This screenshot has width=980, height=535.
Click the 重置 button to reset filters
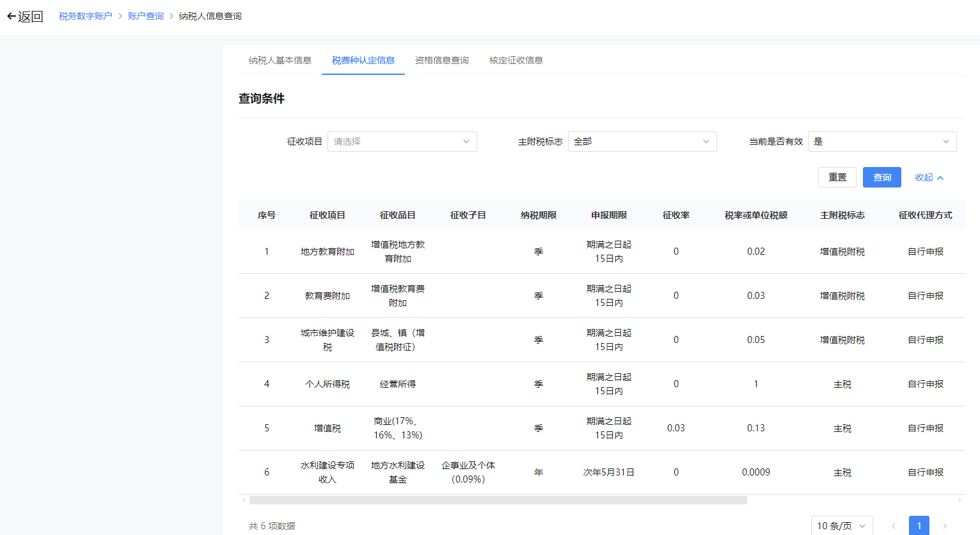coord(837,177)
